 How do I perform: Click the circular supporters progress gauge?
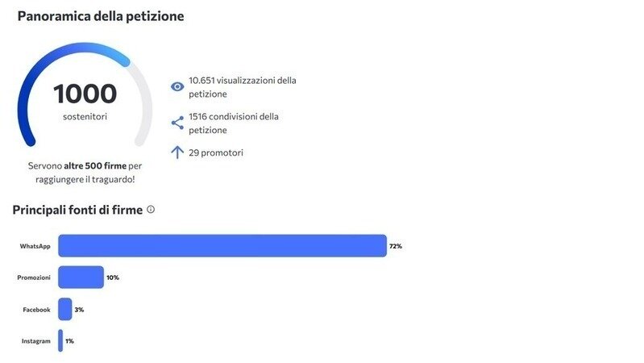[85, 94]
